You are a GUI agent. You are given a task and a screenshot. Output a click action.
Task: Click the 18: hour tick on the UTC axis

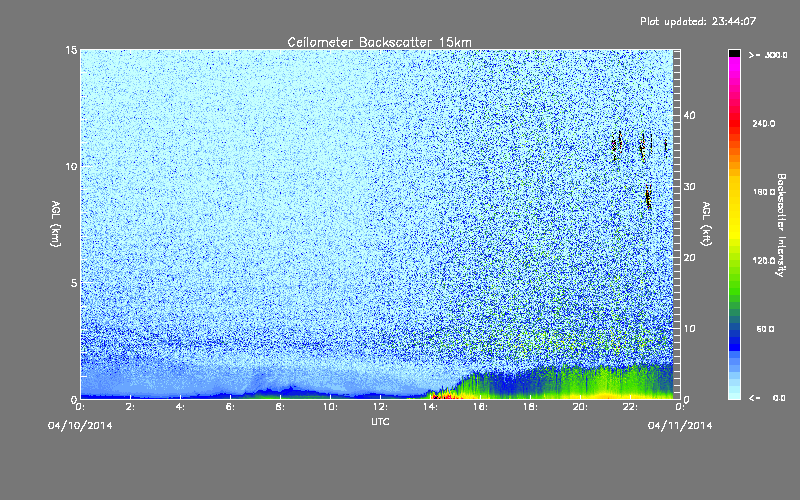530,407
